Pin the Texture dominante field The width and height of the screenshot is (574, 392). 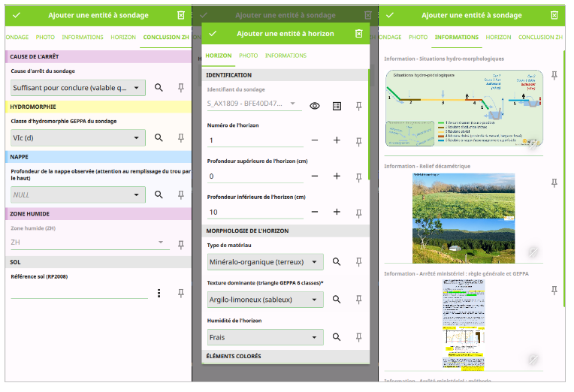point(358,300)
